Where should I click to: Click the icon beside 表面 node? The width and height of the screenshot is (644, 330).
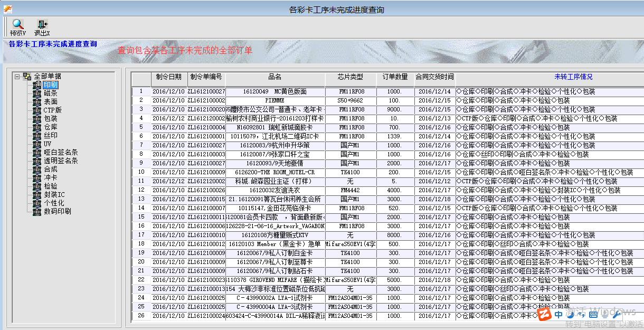37,102
